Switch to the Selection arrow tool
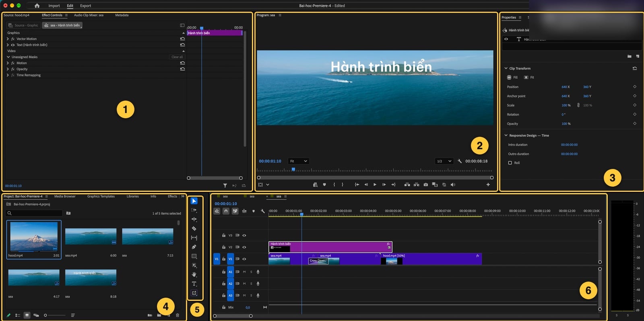The image size is (644, 321). (194, 201)
